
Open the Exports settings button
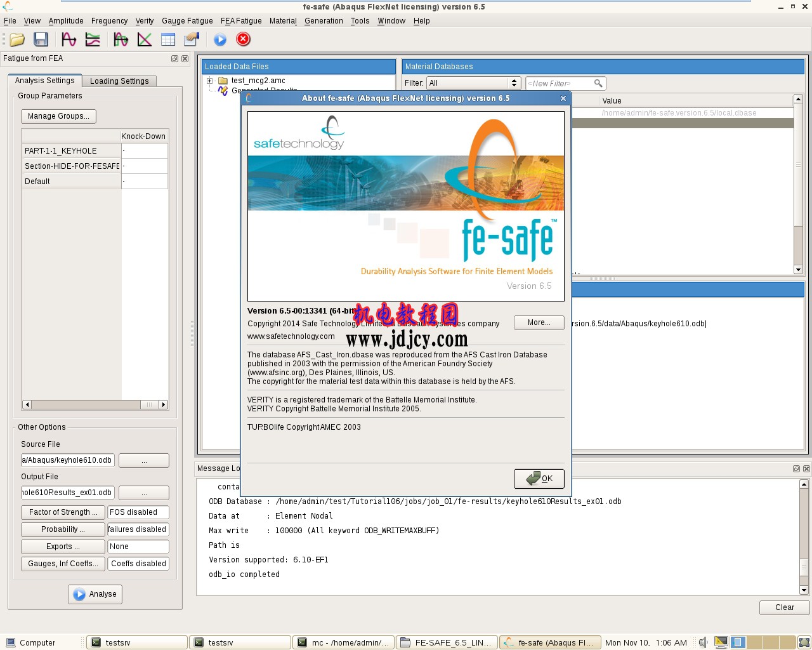(x=63, y=547)
